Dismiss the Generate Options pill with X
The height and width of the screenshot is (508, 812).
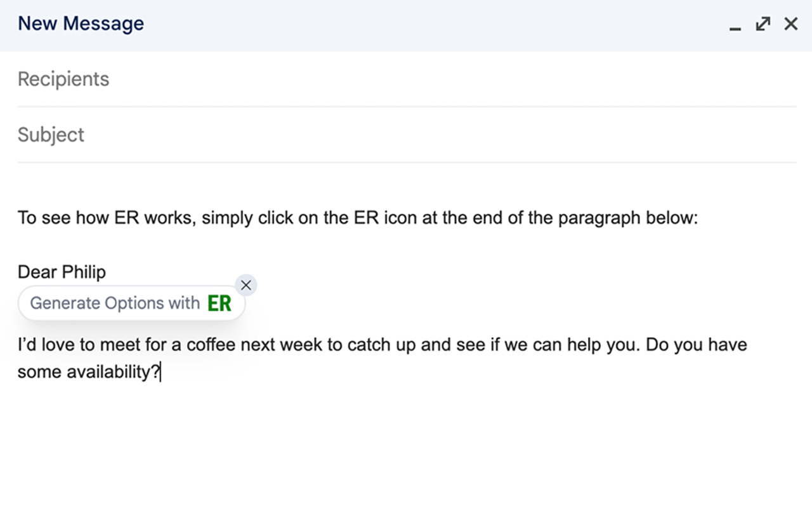pyautogui.click(x=246, y=285)
